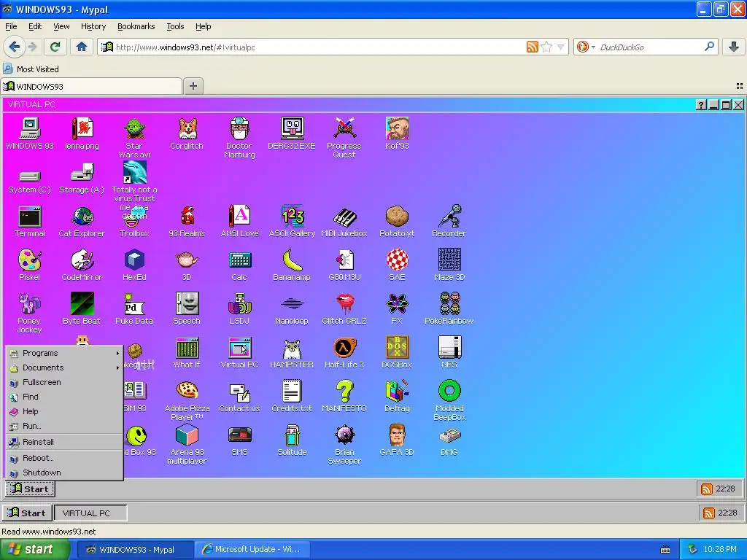
Task: Launch Defrag icon
Action: coord(397,396)
